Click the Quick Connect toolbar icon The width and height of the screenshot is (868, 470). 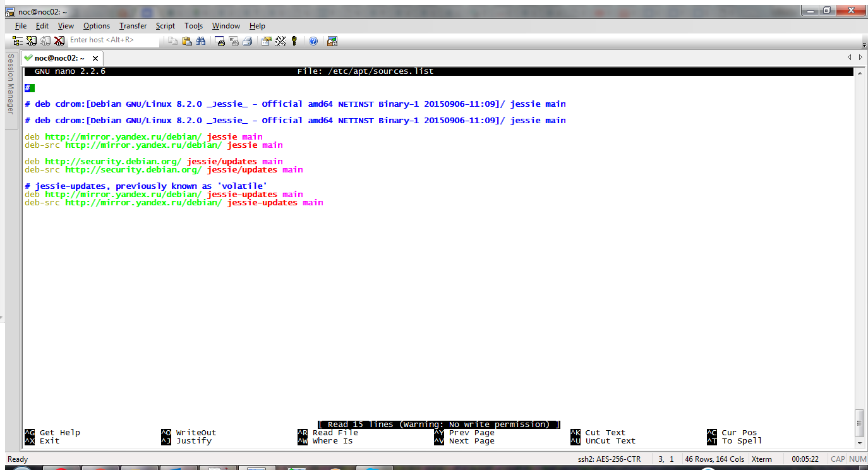click(x=31, y=40)
